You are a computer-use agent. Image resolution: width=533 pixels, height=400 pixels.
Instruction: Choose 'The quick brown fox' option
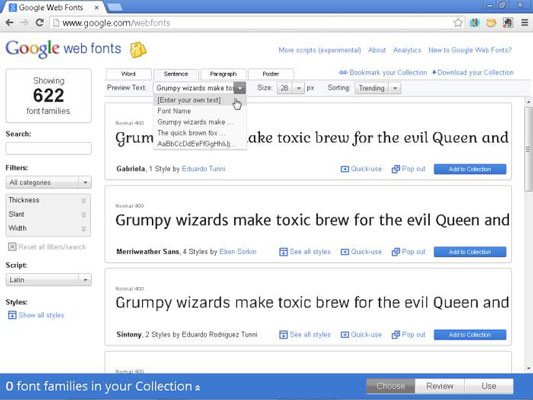pos(199,133)
